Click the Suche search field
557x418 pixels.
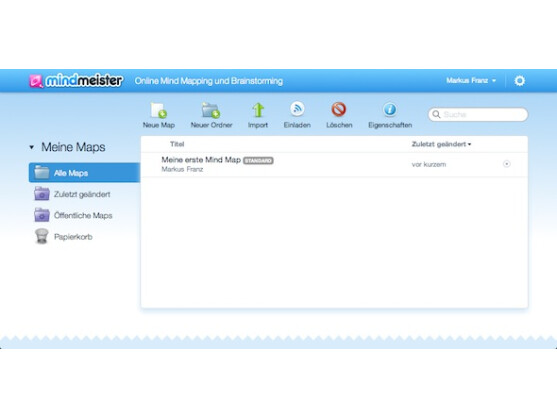(x=478, y=114)
